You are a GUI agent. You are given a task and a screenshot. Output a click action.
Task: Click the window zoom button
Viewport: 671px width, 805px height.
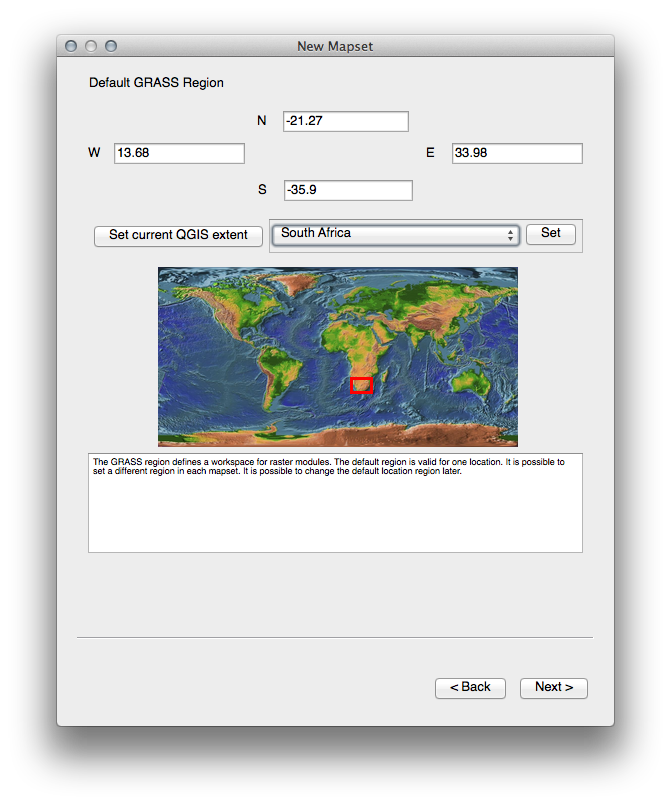111,46
